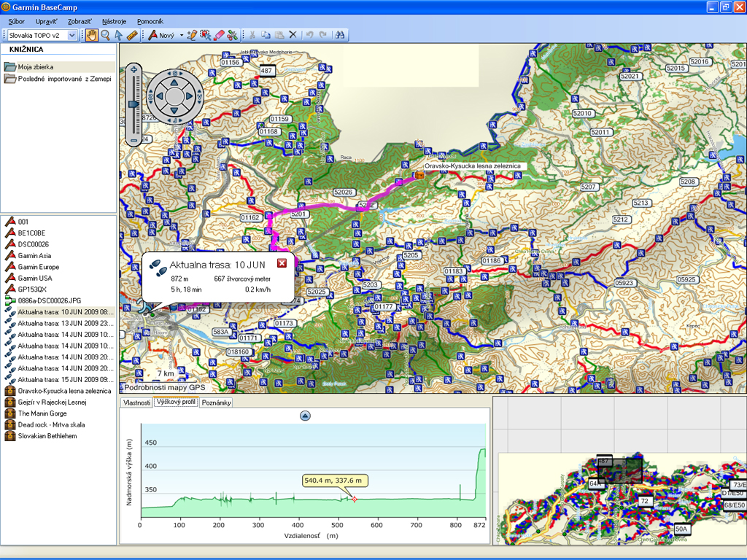747x560 pixels.
Task: Expand the Nový button dropdown arrow
Action: [182, 35]
